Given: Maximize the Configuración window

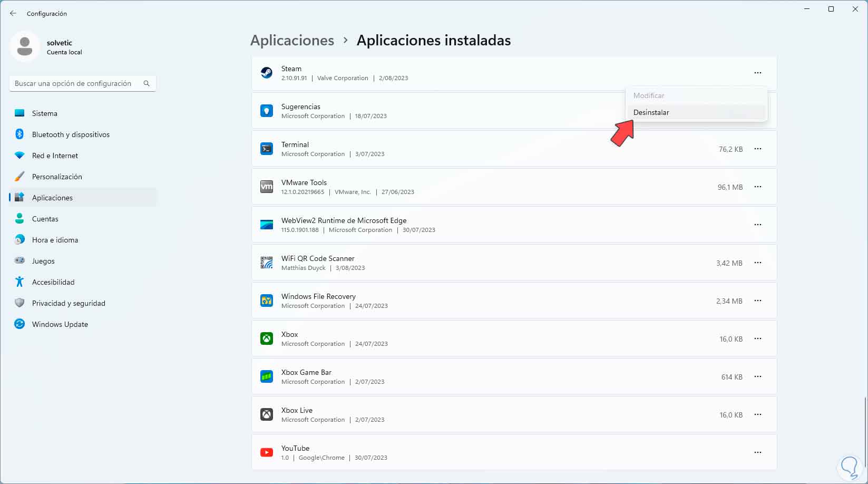Looking at the screenshot, I should pos(831,9).
